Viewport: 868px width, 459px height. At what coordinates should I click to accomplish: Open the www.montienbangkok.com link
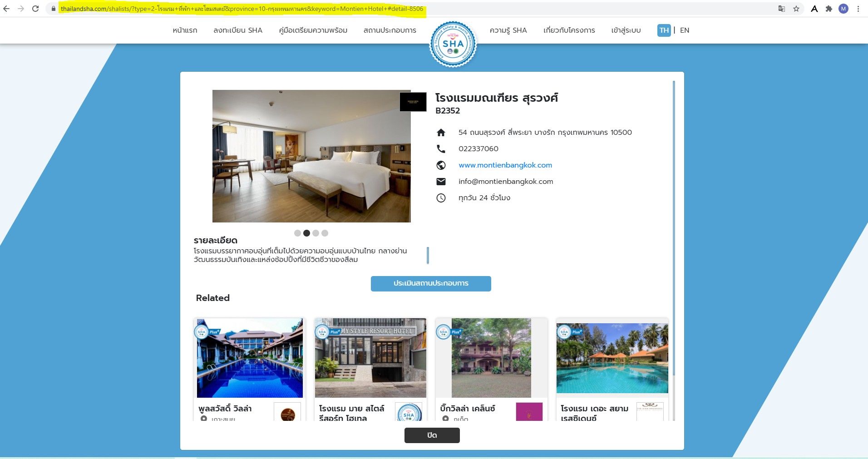(505, 165)
